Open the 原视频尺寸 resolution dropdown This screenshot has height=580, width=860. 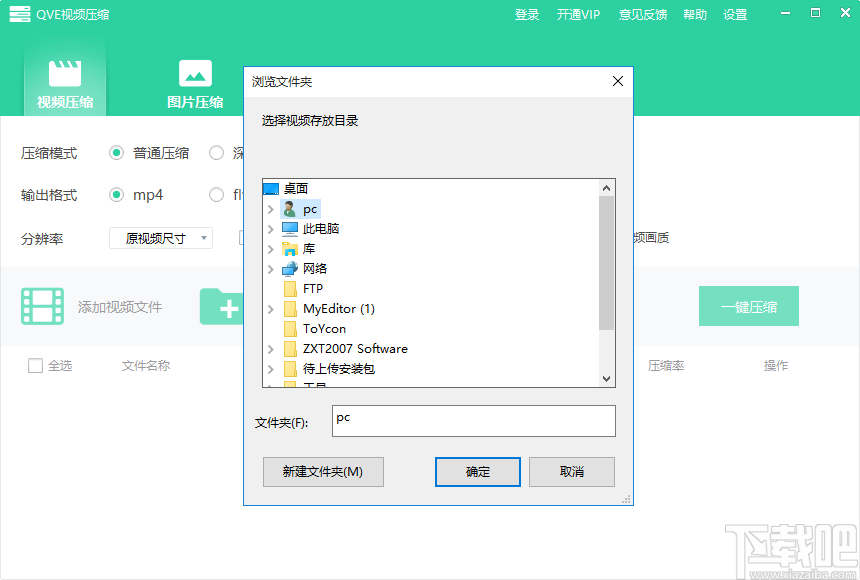pos(160,238)
